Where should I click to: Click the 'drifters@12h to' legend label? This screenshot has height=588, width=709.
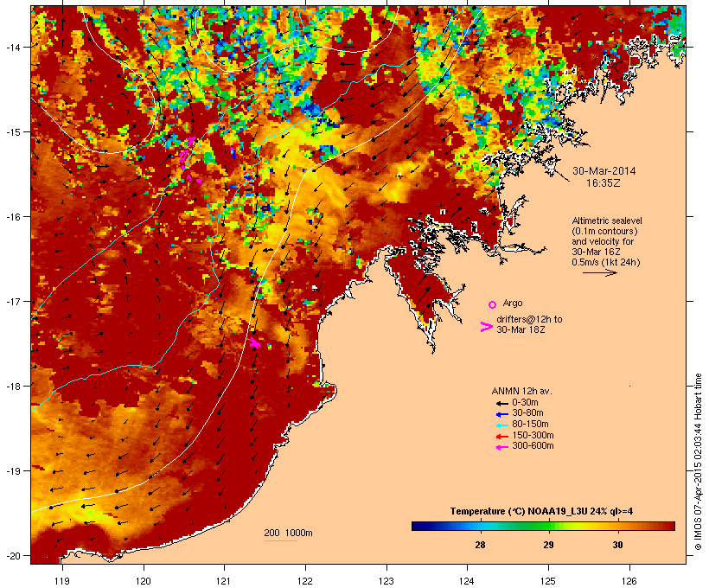tap(529, 319)
